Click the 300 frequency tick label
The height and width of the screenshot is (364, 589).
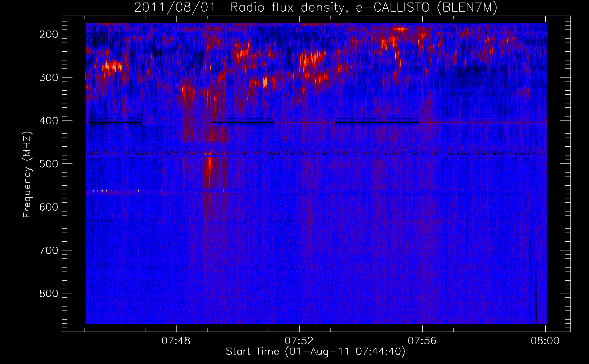(x=49, y=78)
